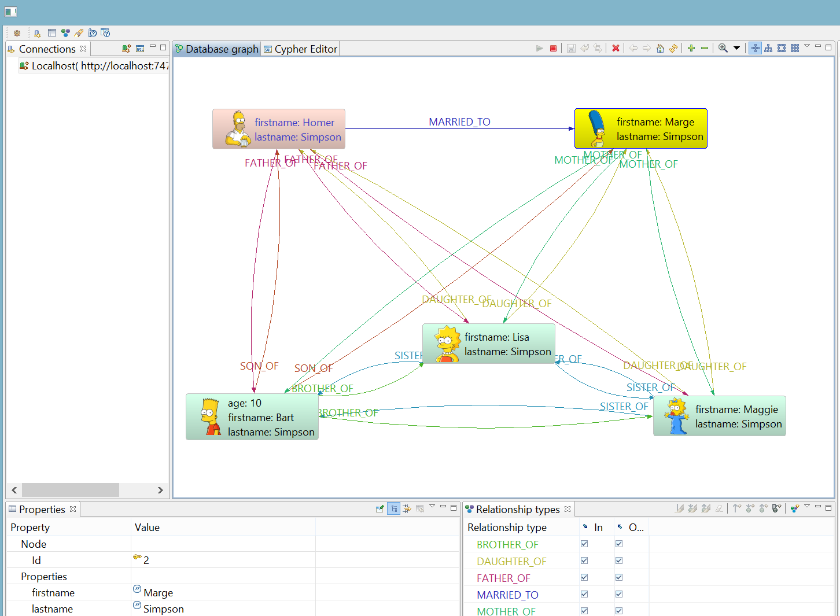Viewport: 840px width, 616px height.
Task: Open the Relationship types panel menu chevron
Action: 808,508
